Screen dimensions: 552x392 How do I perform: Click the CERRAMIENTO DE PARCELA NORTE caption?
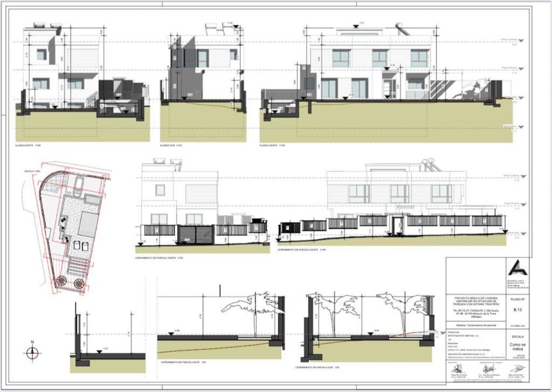(x=159, y=258)
